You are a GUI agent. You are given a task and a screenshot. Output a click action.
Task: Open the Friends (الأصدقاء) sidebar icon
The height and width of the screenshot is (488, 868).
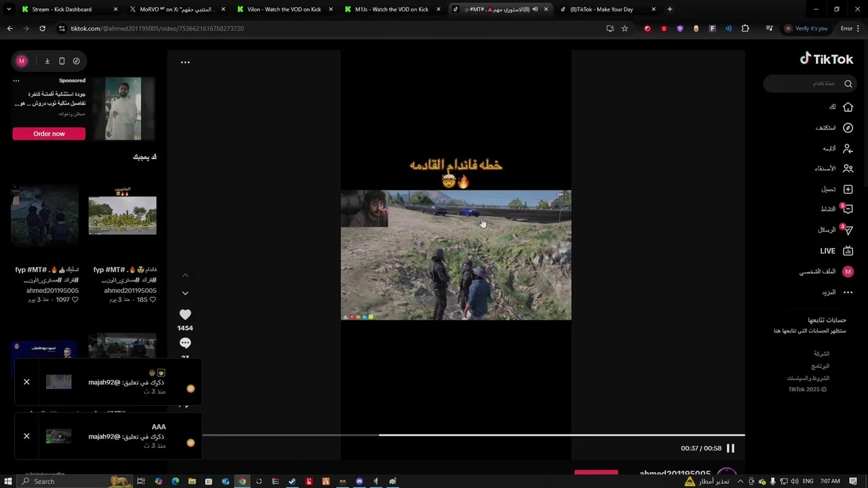tap(848, 169)
